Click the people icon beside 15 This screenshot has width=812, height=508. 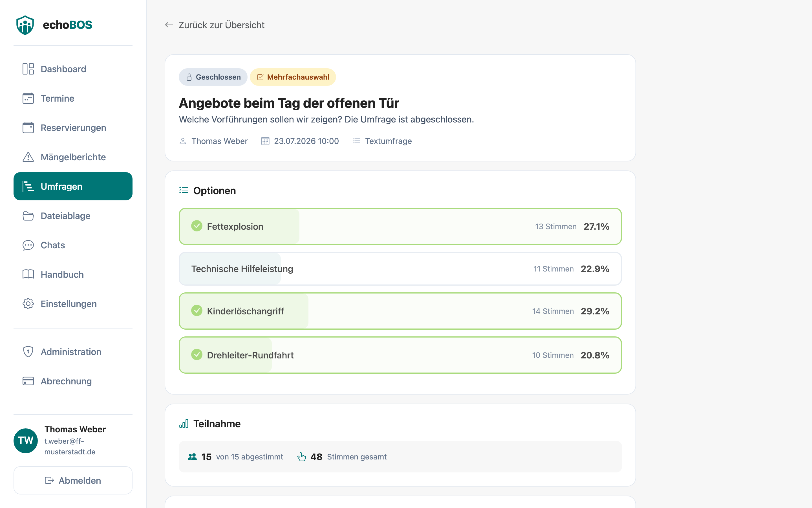tap(192, 457)
